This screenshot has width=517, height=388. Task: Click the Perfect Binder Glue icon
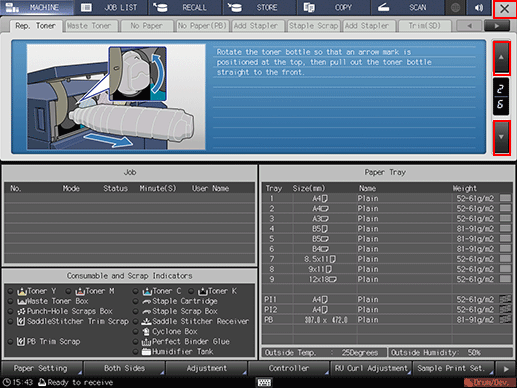pos(147,342)
